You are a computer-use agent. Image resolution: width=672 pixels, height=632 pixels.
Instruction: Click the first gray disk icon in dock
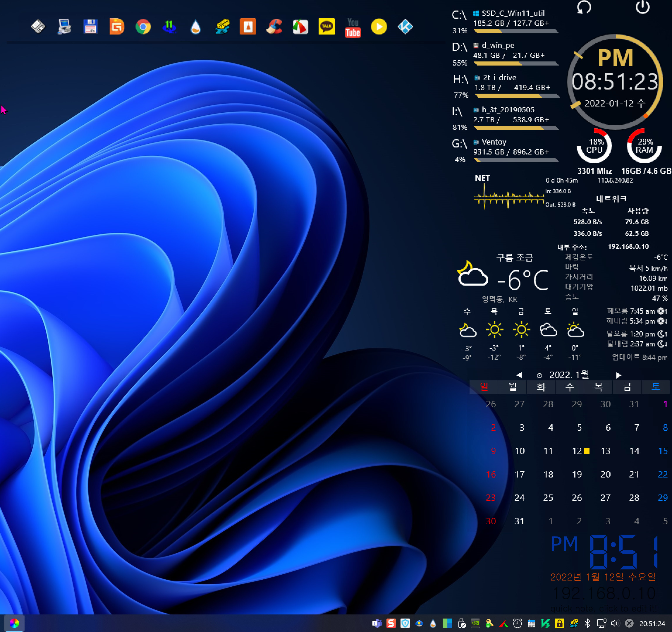pyautogui.click(x=38, y=27)
